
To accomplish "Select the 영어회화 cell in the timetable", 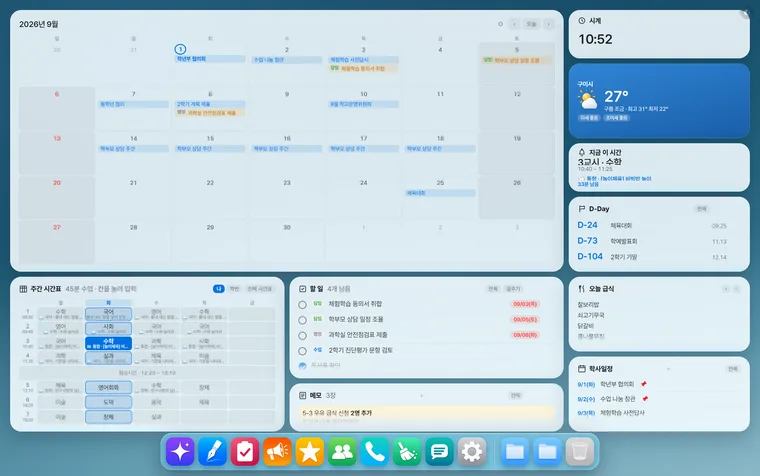I will click(x=109, y=387).
